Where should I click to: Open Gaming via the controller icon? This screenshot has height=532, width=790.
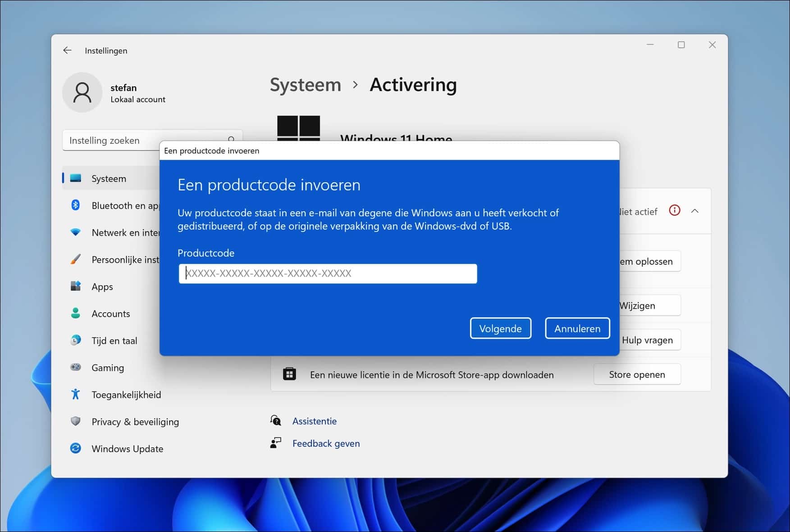[x=76, y=368]
